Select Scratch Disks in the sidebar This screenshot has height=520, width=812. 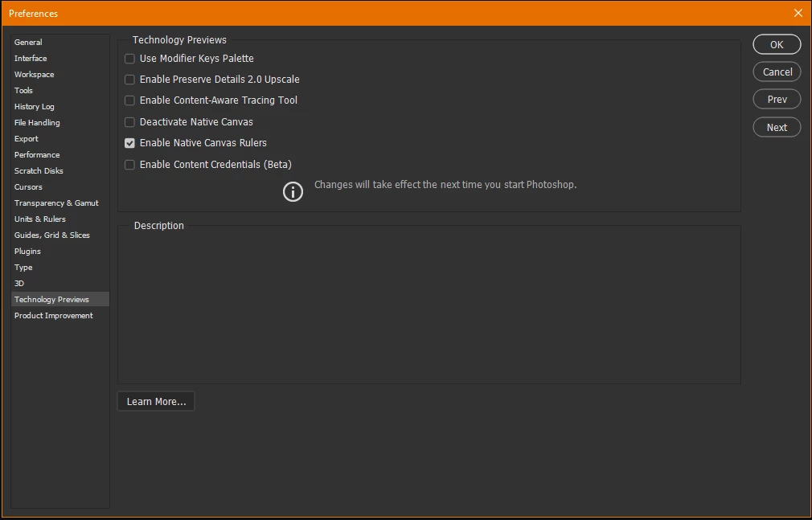pyautogui.click(x=60, y=171)
